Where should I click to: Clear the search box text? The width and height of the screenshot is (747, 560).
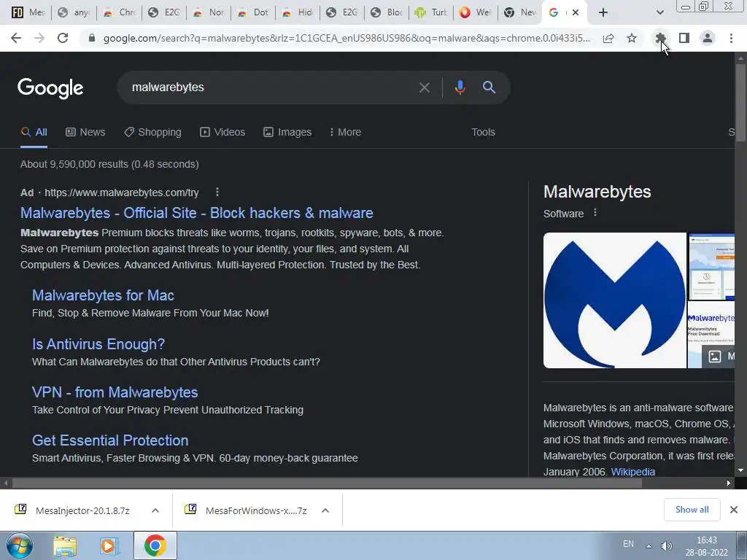point(424,87)
